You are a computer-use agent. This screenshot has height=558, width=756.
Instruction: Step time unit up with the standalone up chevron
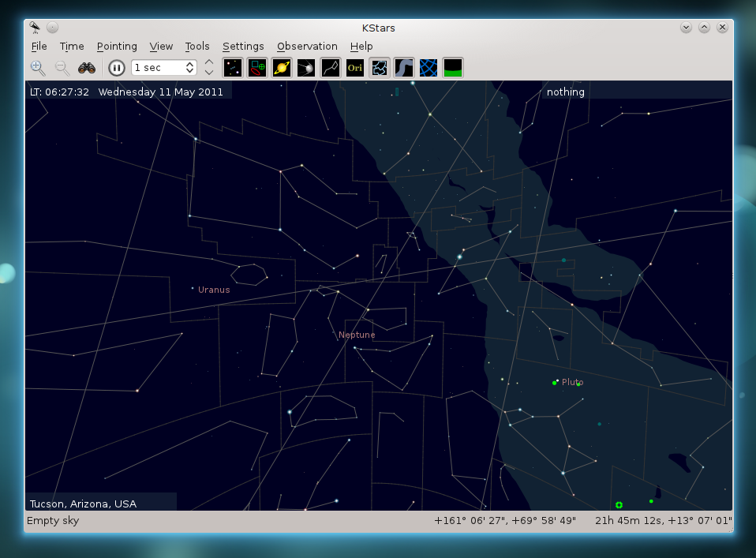(209, 62)
